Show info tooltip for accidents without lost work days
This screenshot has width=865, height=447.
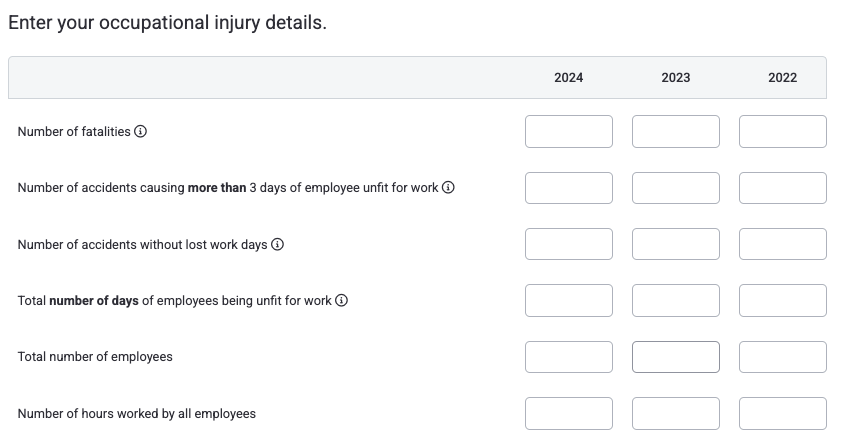coord(277,244)
